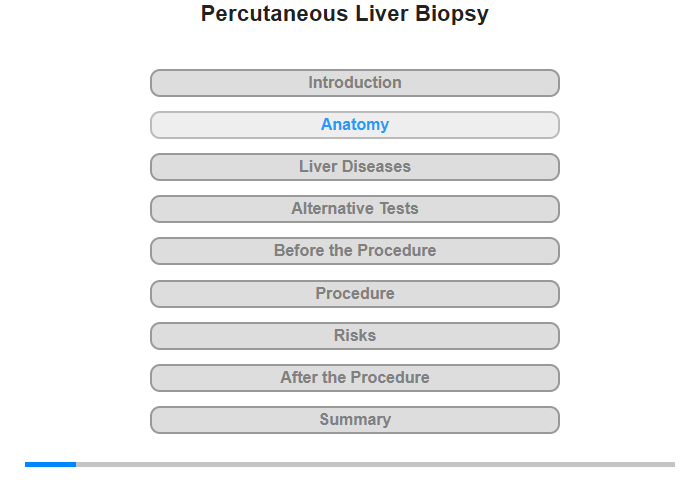Jump to After the Procedure
Viewport: 700px width, 480px height.
click(x=355, y=378)
